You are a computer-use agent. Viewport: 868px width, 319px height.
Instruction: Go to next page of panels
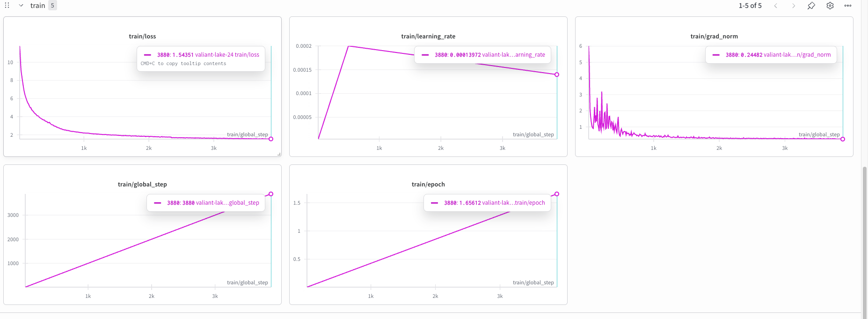794,6
